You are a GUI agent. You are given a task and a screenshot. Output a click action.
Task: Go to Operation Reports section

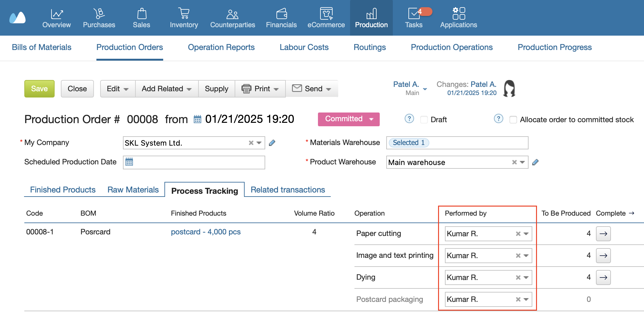click(221, 47)
